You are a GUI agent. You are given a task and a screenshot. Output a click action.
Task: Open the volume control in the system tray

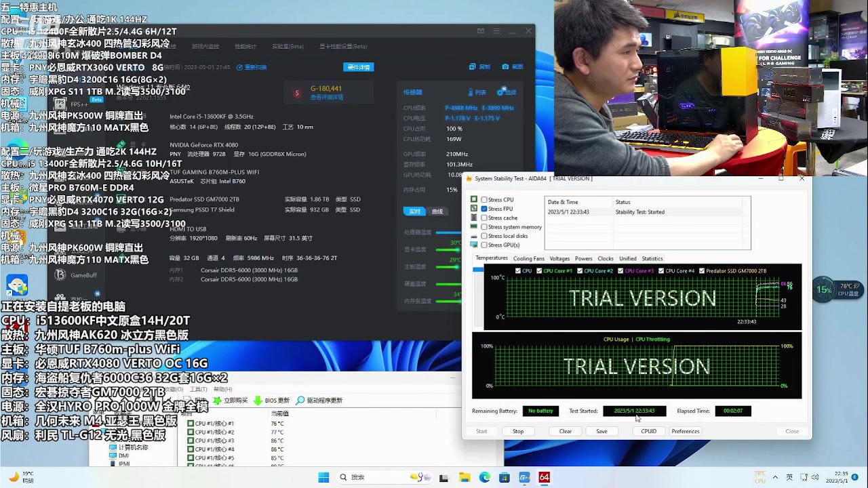(816, 477)
